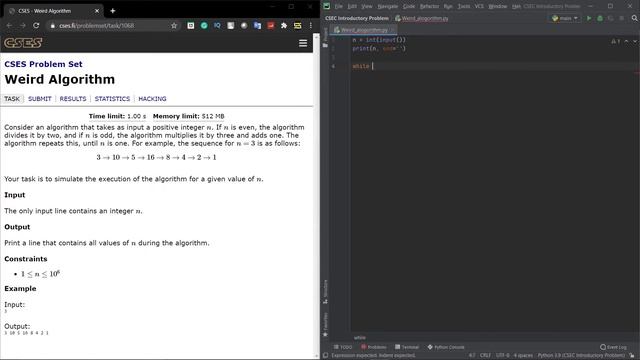This screenshot has width=640, height=360.
Task: Click the green Grammarly extension icon
Action: pyautogui.click(x=204, y=25)
